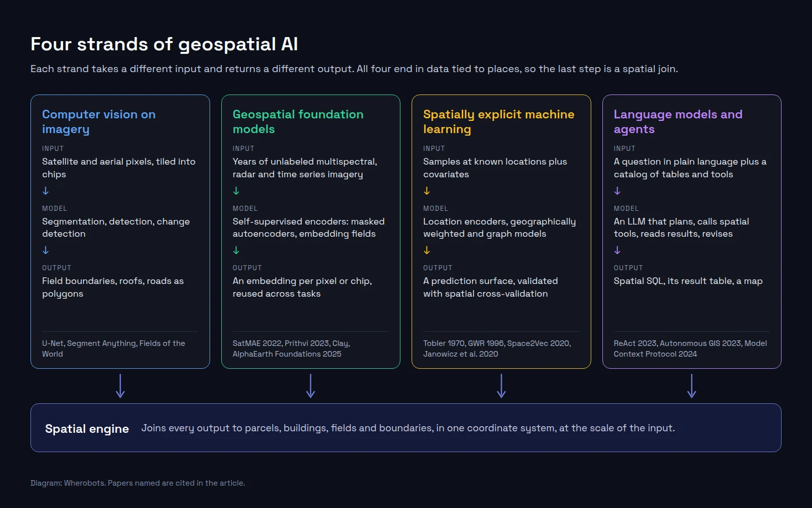
Task: Select "Spatial SQL, its result table, a map"
Action: 688,281
